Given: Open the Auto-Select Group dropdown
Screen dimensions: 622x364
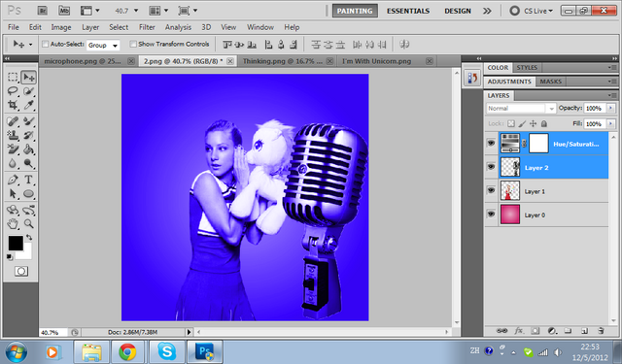Looking at the screenshot, I should [103, 45].
